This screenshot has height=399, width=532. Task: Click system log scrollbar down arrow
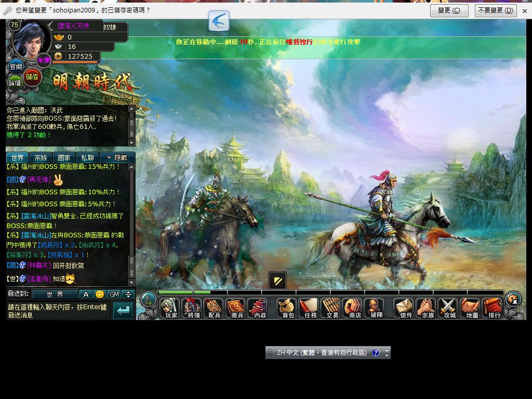click(131, 142)
